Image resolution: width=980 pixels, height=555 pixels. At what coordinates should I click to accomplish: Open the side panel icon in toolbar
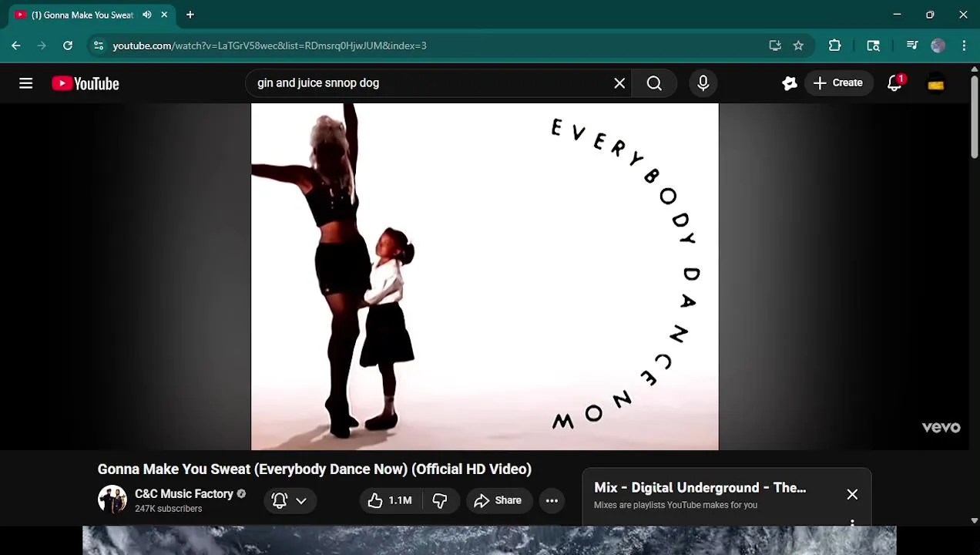tap(873, 45)
